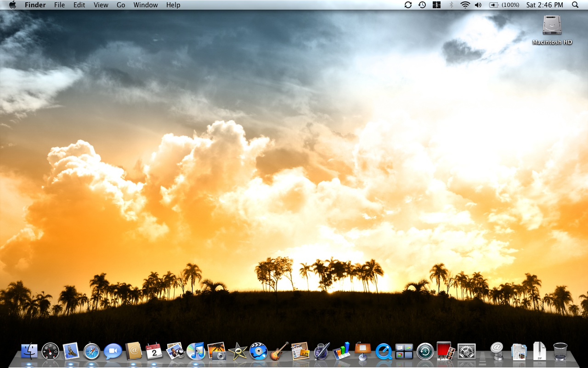Show battery status menu (100%)

pyautogui.click(x=504, y=5)
